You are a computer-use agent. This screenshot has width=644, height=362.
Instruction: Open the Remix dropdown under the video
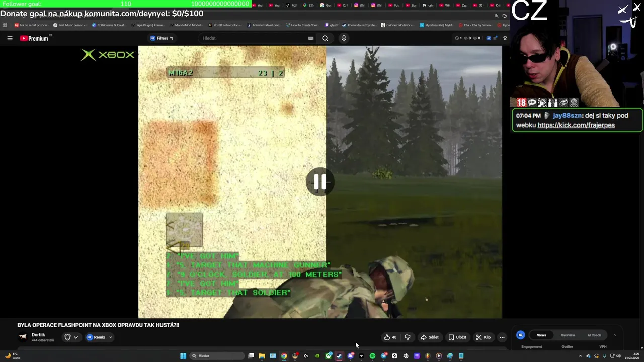coord(100,337)
